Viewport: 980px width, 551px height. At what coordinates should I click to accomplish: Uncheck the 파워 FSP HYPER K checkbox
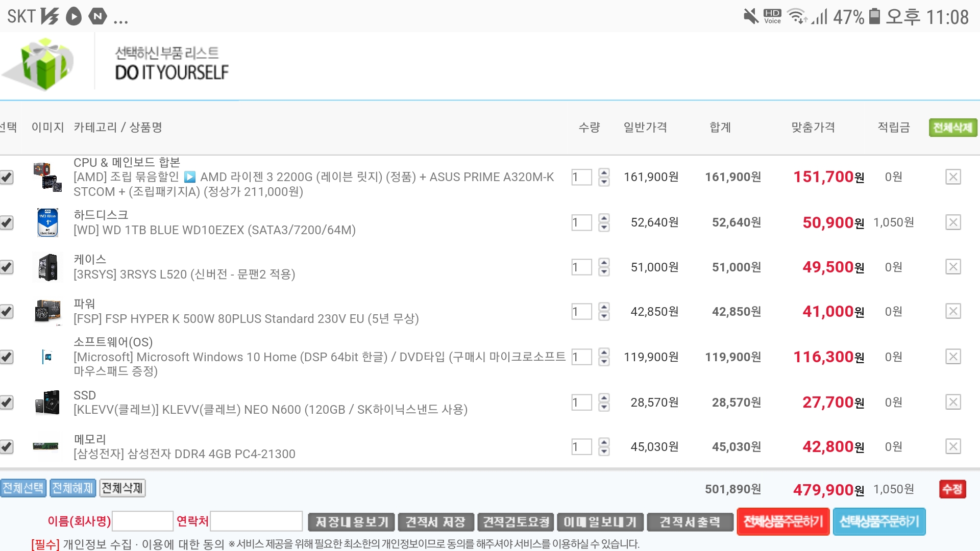tap(7, 311)
